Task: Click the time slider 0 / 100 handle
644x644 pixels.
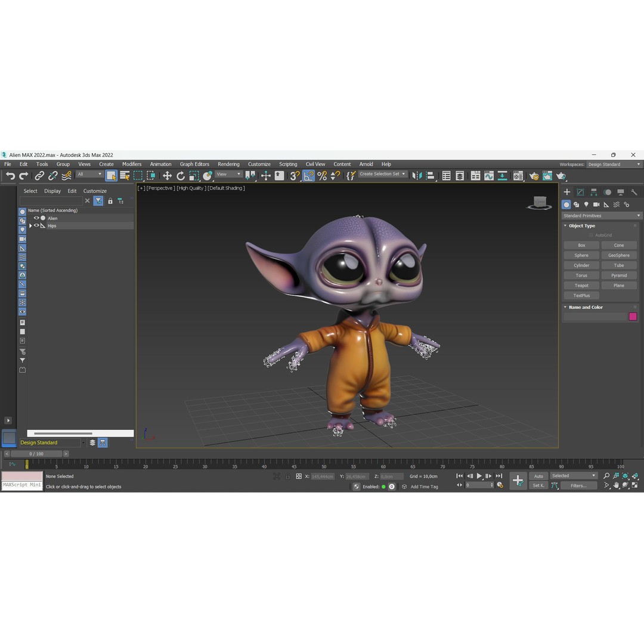Action: 36,454
